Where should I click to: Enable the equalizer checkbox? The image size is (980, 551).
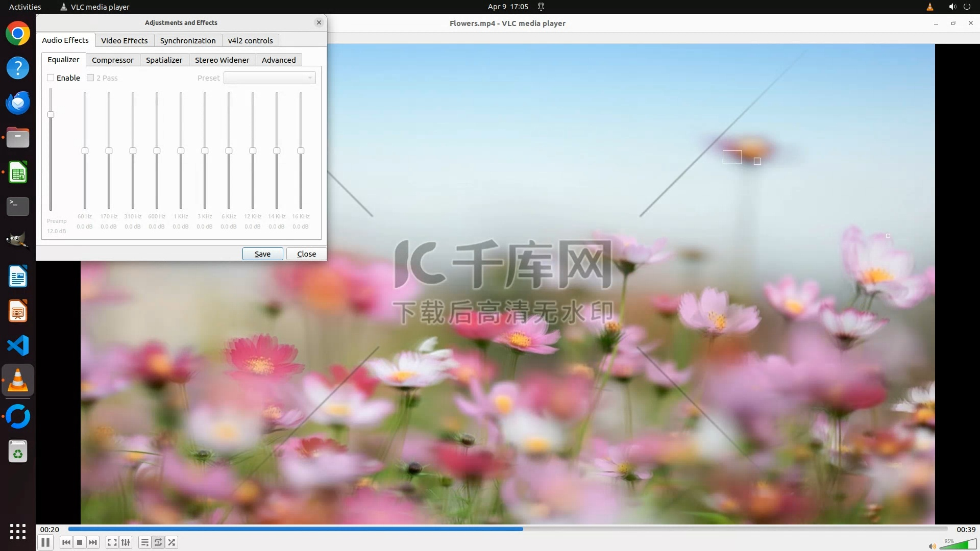(51, 78)
